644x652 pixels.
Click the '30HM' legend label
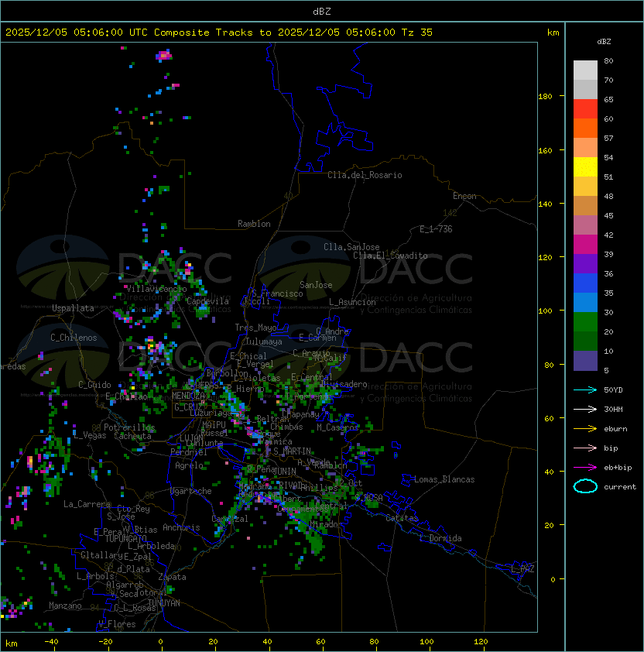tap(613, 410)
